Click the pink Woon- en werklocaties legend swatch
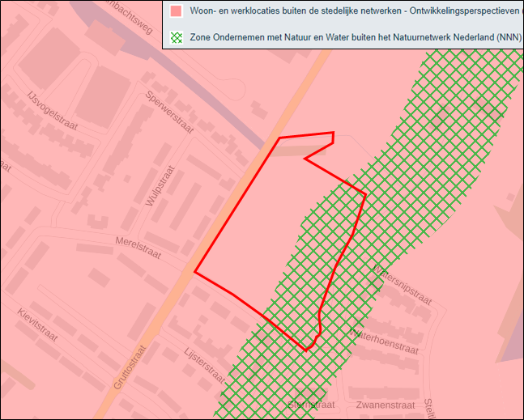 (176, 11)
